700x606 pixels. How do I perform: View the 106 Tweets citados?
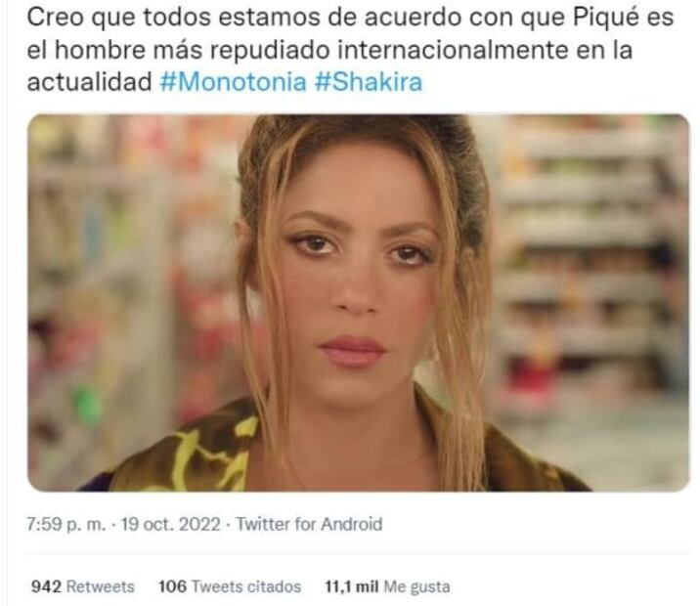tap(230, 586)
